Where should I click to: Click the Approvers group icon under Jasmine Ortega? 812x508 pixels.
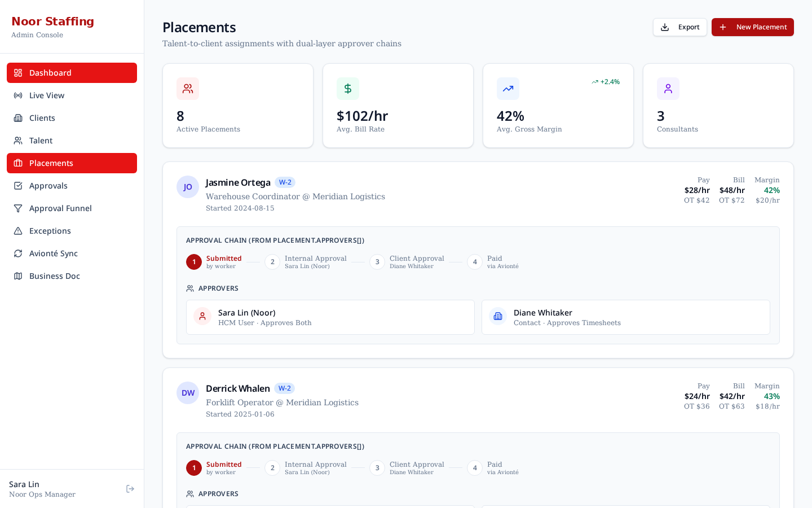point(190,288)
